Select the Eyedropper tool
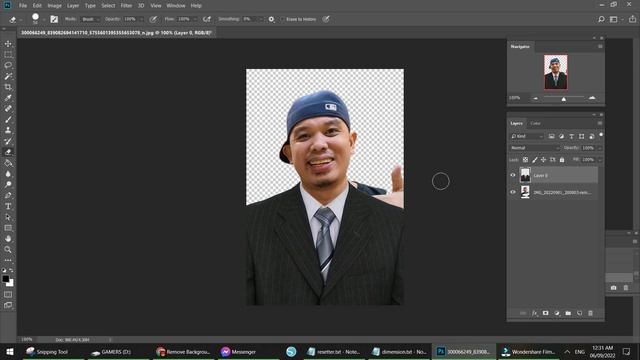Viewport: 640px width, 360px height. point(8,98)
